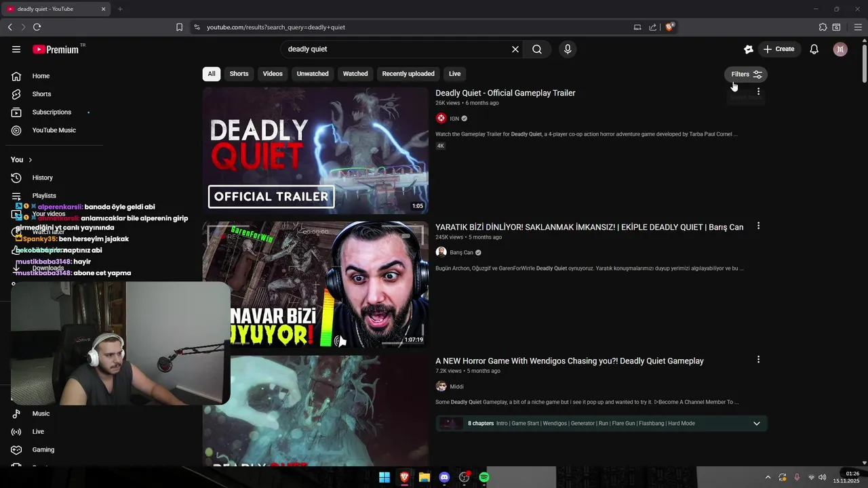Open options menu for the IGN trailer video

tap(758, 91)
